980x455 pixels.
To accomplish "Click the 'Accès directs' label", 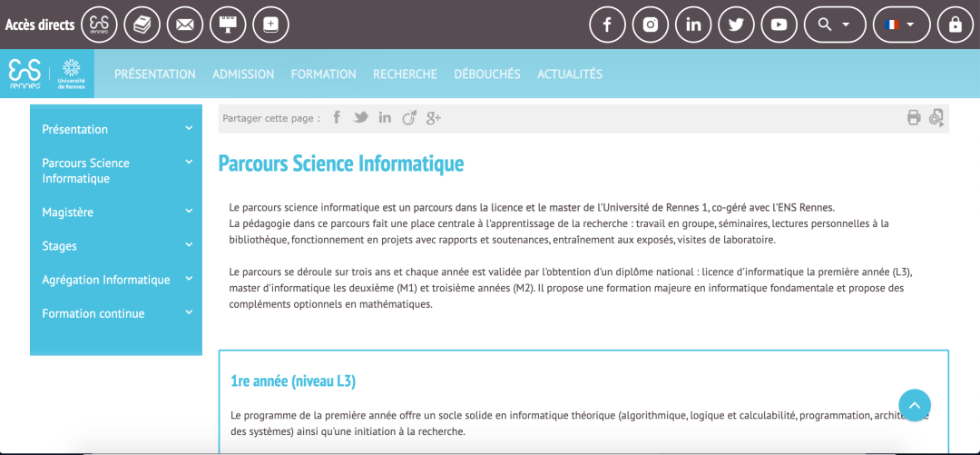I will point(40,25).
